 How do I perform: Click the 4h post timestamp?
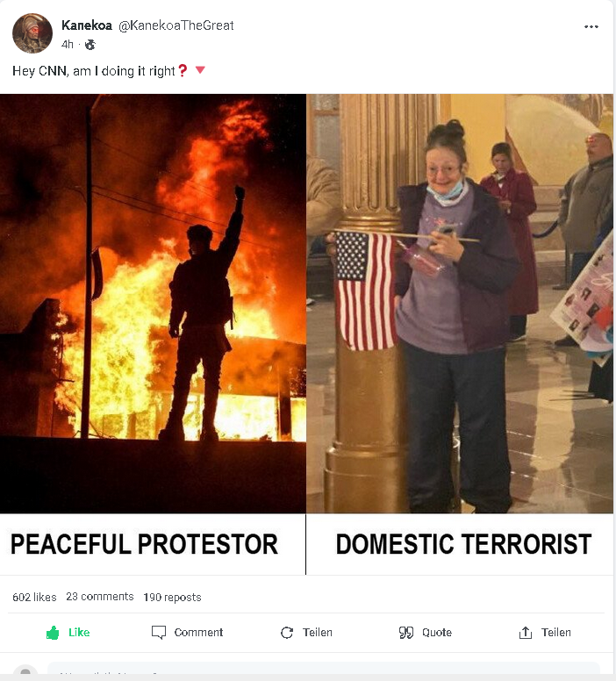tap(68, 45)
